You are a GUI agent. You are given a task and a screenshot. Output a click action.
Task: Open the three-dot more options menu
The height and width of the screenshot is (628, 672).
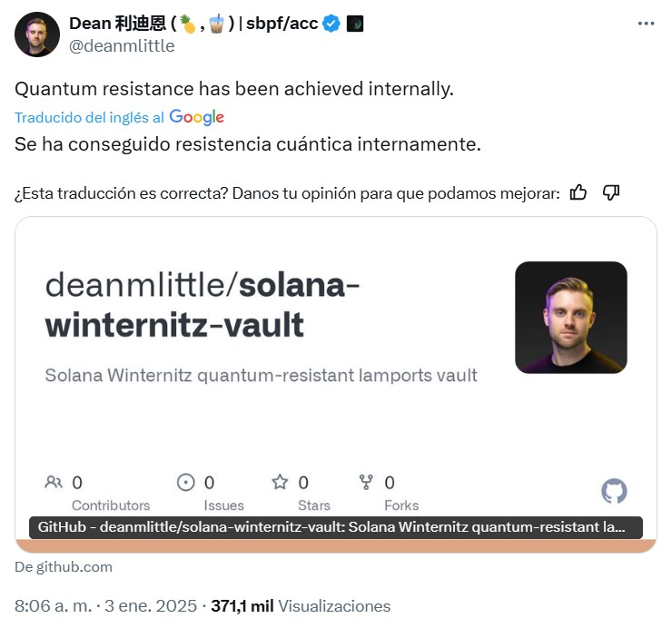[646, 24]
